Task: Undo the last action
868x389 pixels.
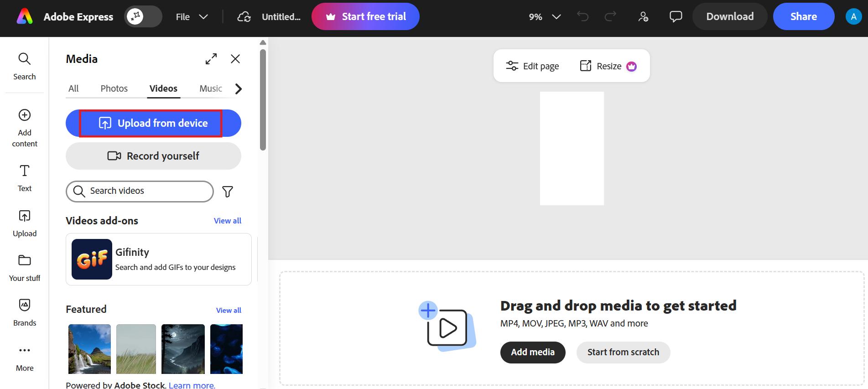Action: point(582,17)
